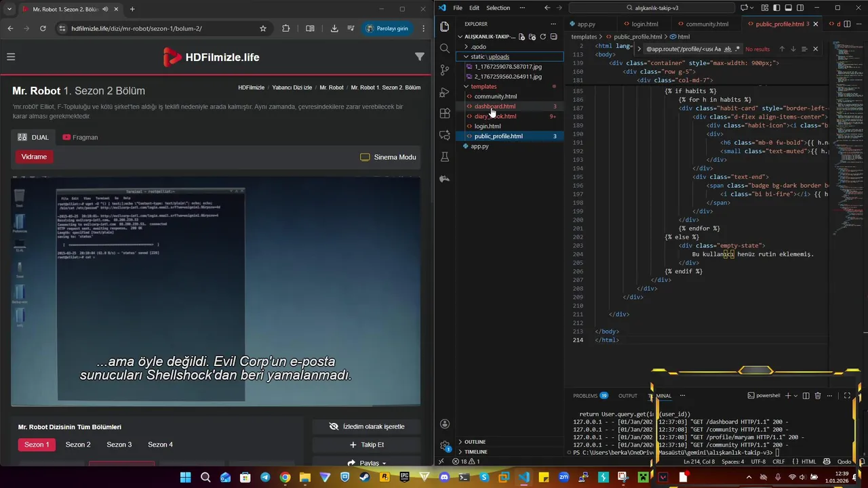The width and height of the screenshot is (868, 488).
Task: Open the Testing flask icon in activity bar
Action: click(x=445, y=157)
